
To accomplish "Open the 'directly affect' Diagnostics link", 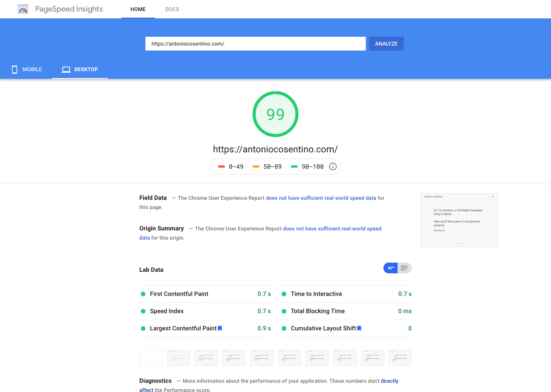I will 390,381.
